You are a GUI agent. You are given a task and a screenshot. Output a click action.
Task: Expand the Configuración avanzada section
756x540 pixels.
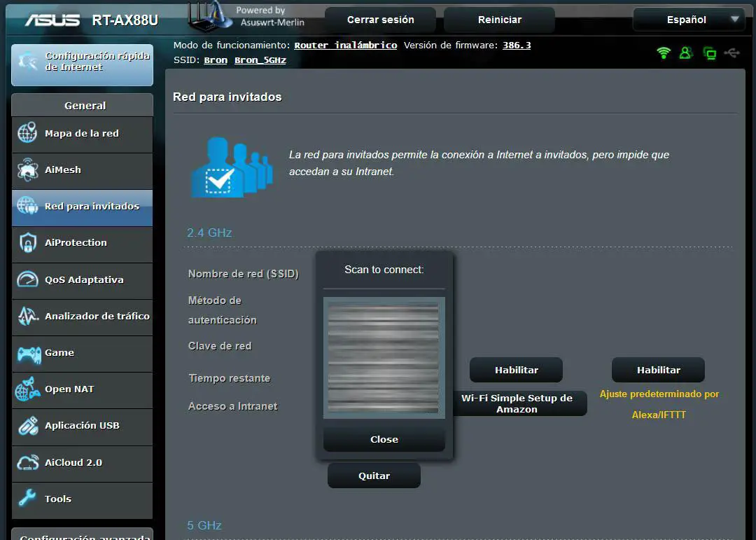click(82, 536)
